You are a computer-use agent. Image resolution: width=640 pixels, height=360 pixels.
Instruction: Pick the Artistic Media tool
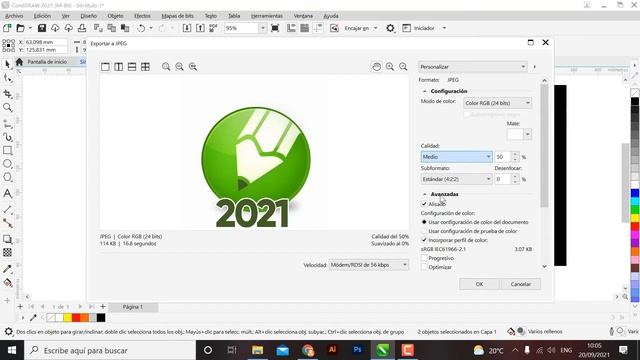point(7,137)
